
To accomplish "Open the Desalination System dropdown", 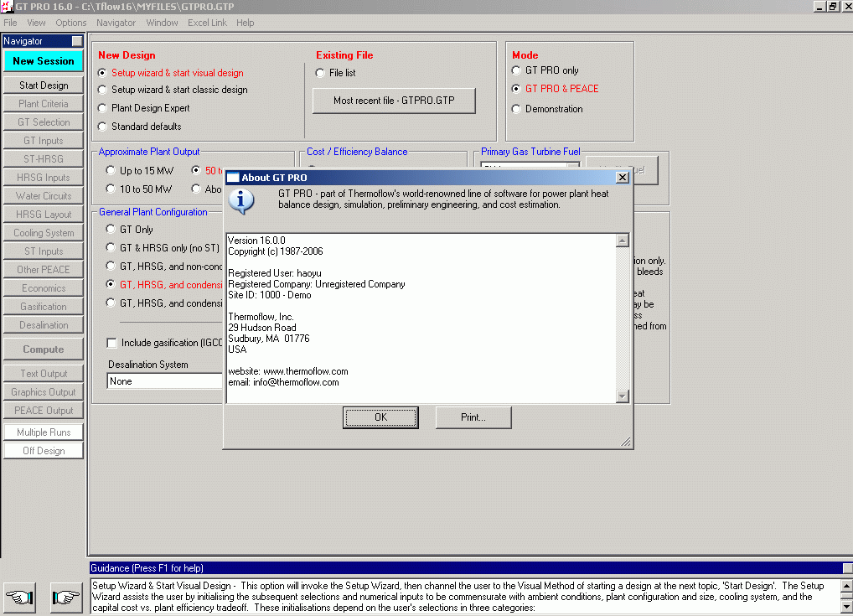I will click(165, 381).
